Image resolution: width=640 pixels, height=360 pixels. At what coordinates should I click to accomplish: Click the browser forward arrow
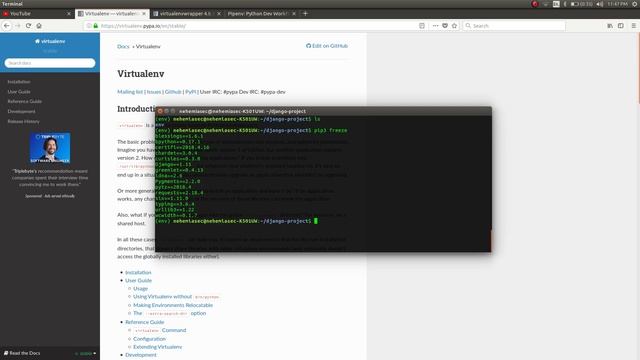coord(18,26)
